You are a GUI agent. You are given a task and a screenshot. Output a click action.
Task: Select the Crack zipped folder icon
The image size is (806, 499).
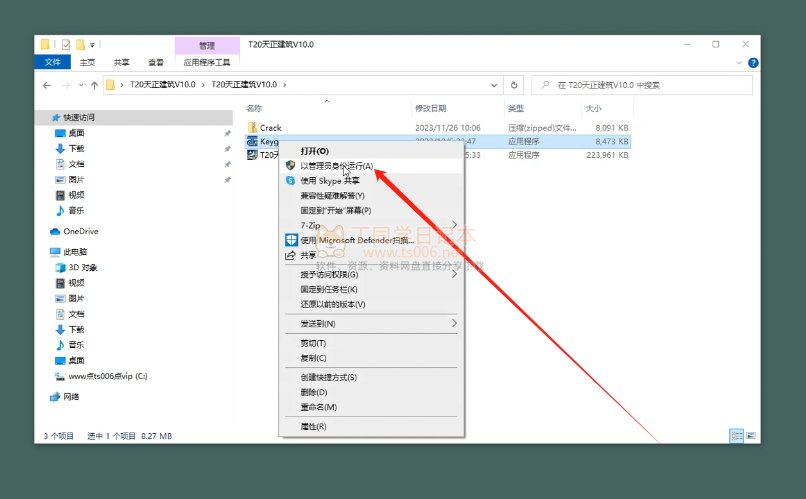pyautogui.click(x=252, y=127)
